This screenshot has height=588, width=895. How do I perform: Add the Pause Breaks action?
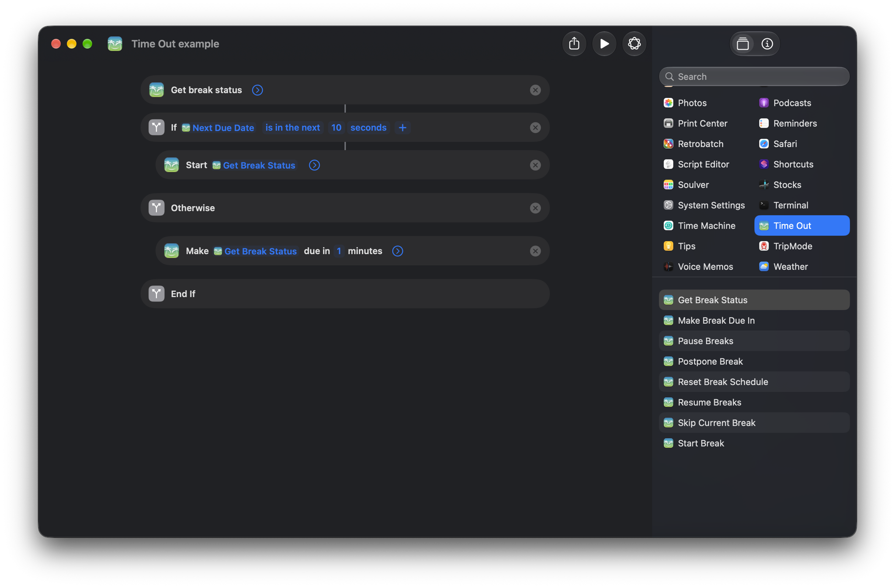(x=754, y=341)
